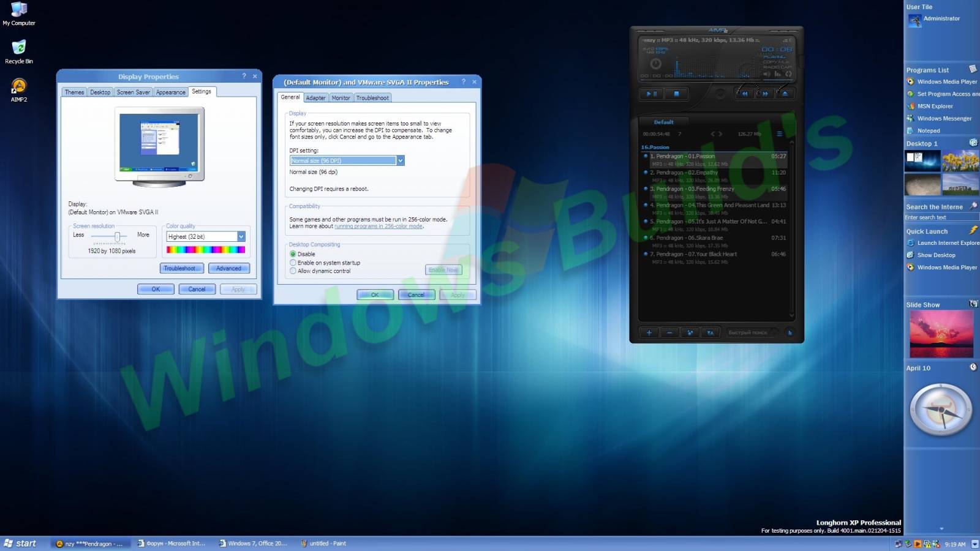980x551 pixels.
Task: Open the AIMP2 desktop shortcut
Action: click(19, 90)
